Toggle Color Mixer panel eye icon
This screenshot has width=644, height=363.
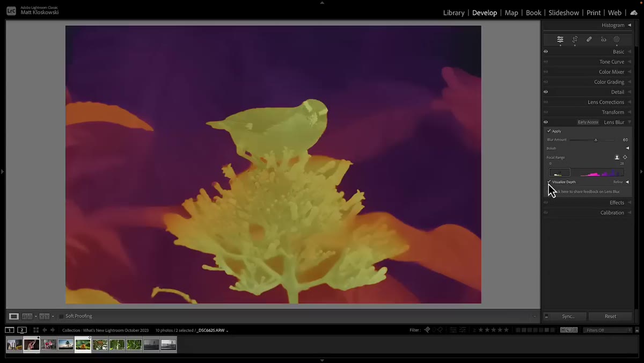click(546, 72)
